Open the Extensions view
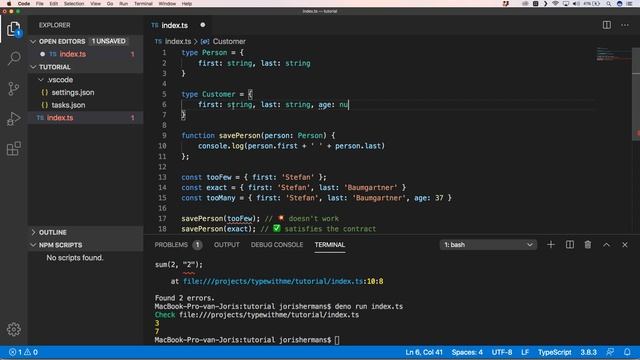The image size is (640, 360). 13,149
